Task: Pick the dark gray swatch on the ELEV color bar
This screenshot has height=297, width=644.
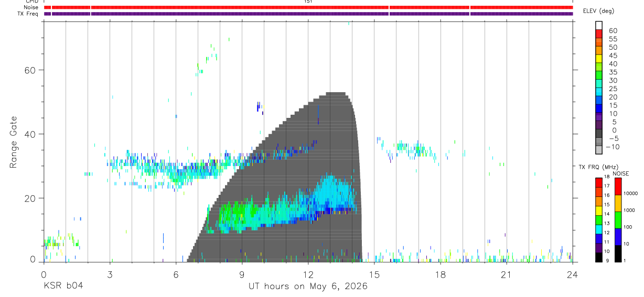Action: point(599,134)
